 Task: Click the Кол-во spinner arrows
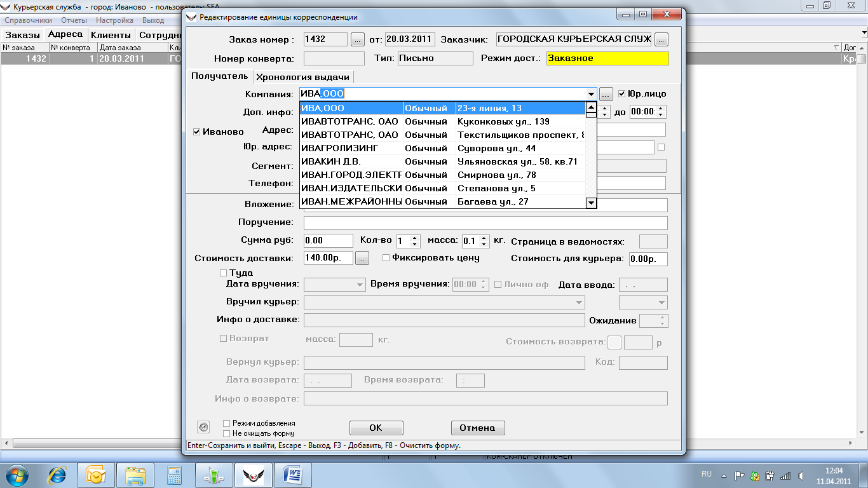click(415, 241)
